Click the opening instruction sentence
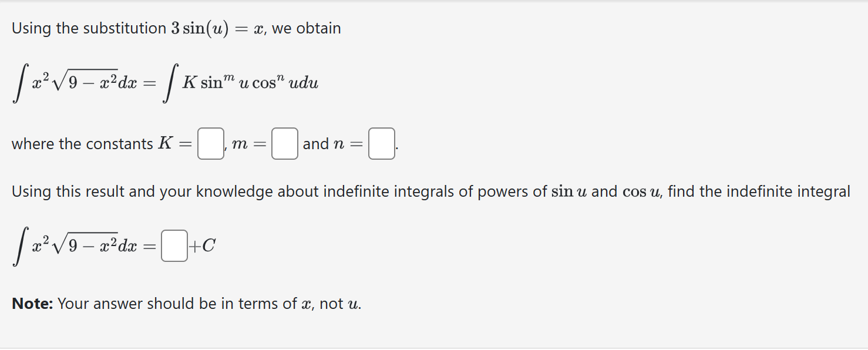Image resolution: width=868 pixels, height=350 pixels. click(x=176, y=27)
